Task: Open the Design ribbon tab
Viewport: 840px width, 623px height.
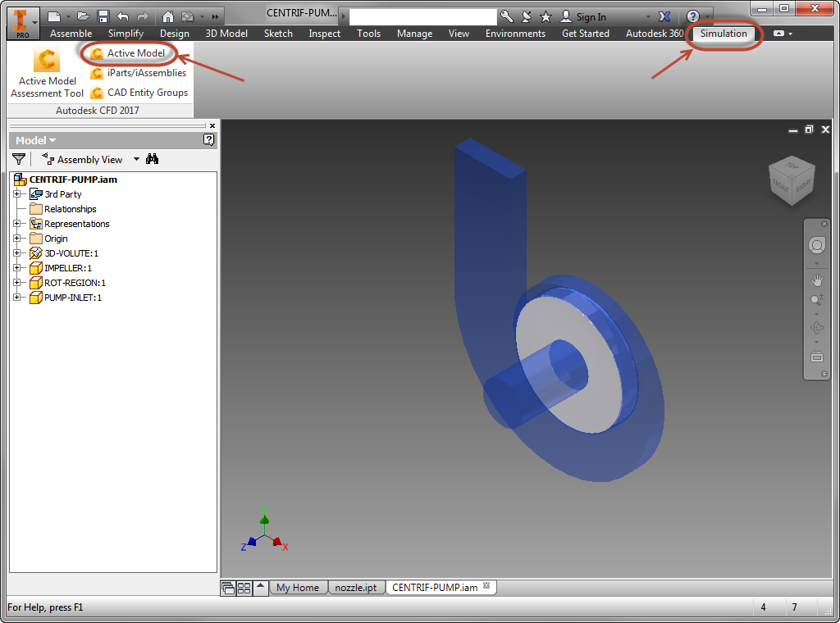Action: pyautogui.click(x=175, y=33)
